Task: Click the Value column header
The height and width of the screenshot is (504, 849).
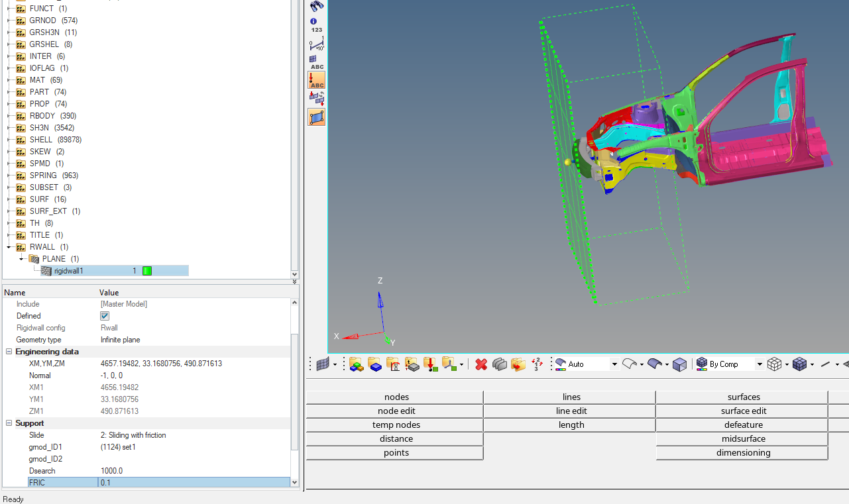Action: point(109,292)
